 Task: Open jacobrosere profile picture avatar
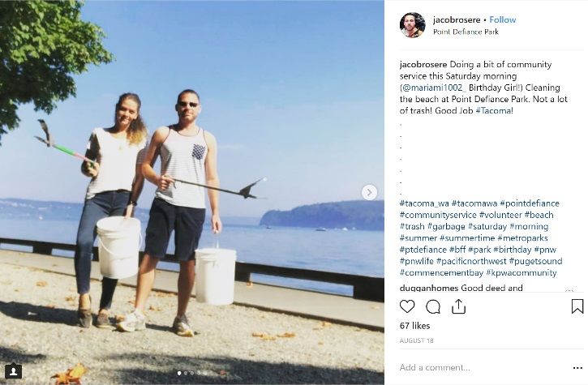(413, 25)
